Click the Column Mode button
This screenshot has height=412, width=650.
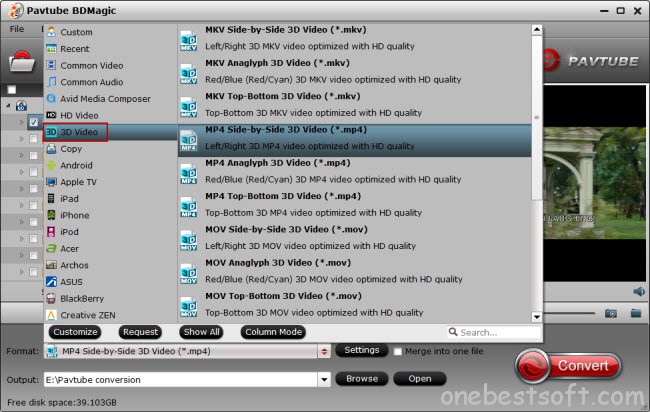[x=273, y=332]
